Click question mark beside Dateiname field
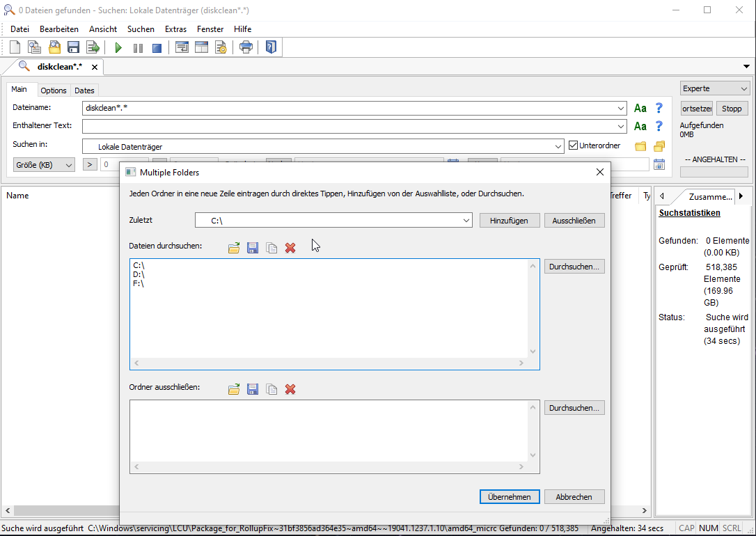Viewport: 756px width, 536px height. pos(659,108)
